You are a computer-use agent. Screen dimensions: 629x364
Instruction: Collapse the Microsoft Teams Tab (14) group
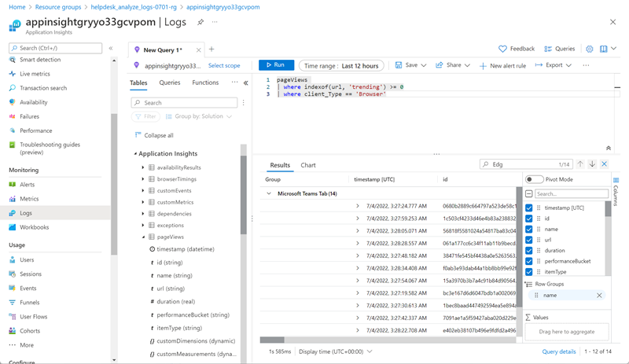(x=269, y=193)
